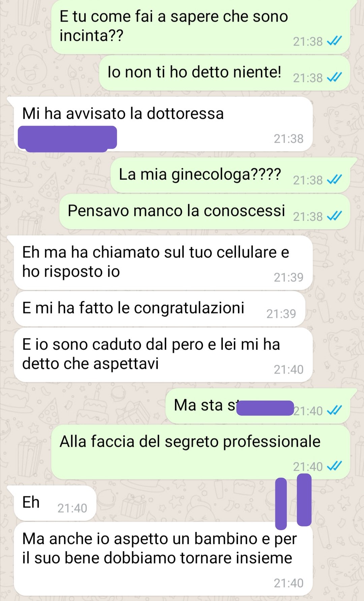Tap the purple redacted name under 'dottoressa'

[67, 138]
